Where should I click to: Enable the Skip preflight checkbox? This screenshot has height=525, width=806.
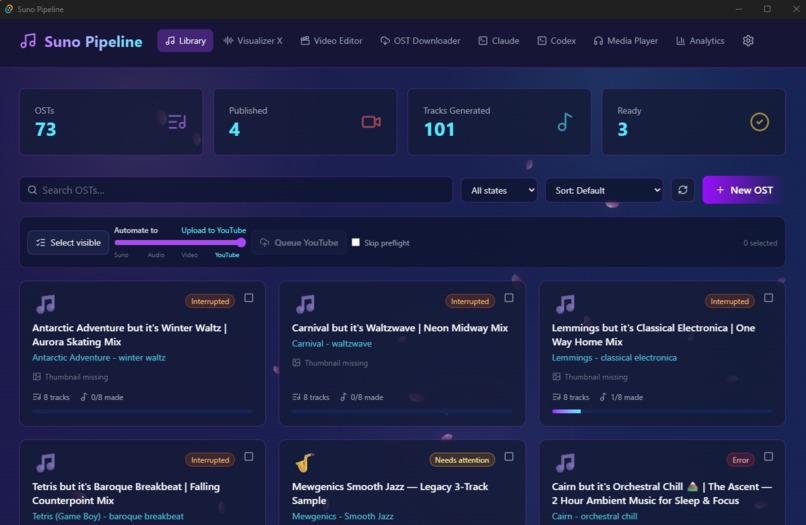pos(356,242)
